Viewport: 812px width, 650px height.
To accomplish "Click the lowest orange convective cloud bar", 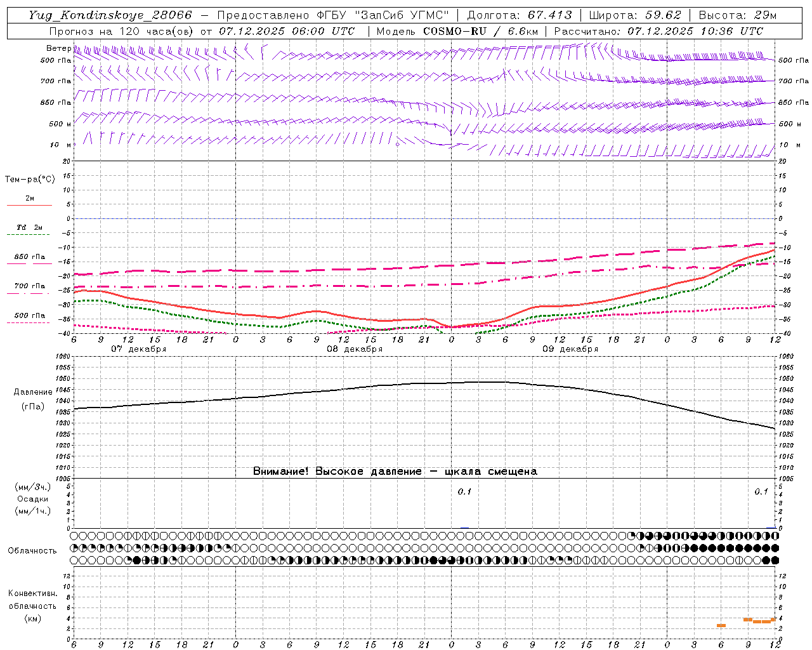I will click(x=721, y=626).
